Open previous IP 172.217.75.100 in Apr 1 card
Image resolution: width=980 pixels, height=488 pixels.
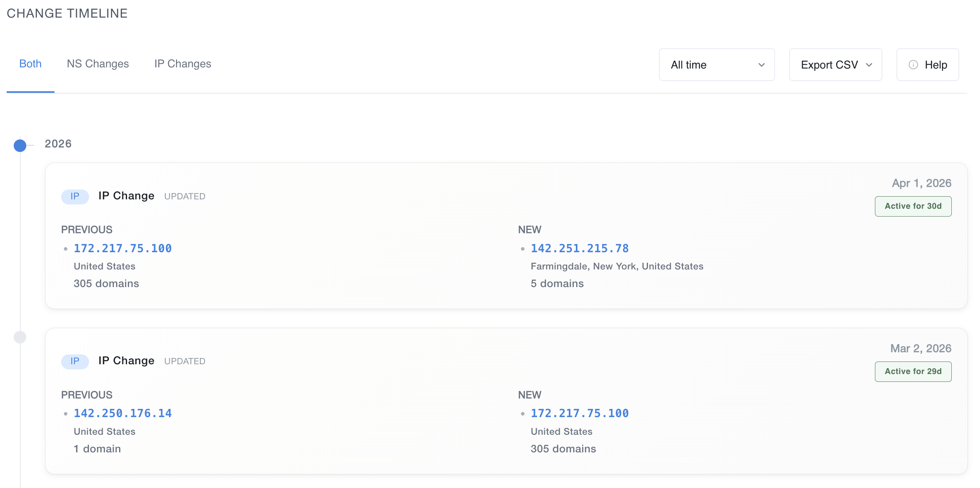(123, 248)
